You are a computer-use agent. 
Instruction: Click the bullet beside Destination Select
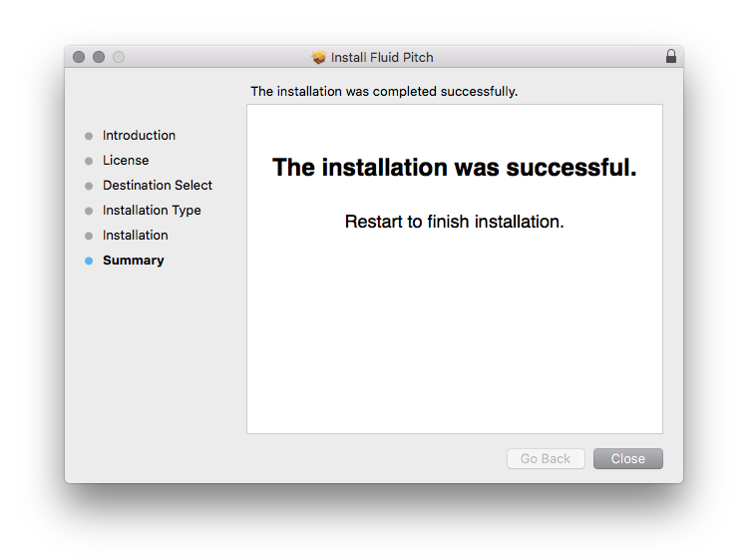pos(89,186)
